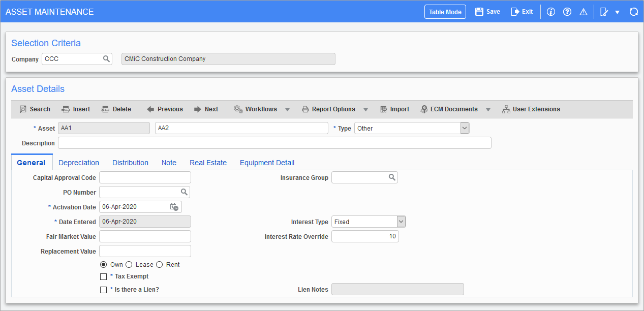Open the Search function in Asset Details toolbar
The width and height of the screenshot is (644, 311).
pos(35,109)
